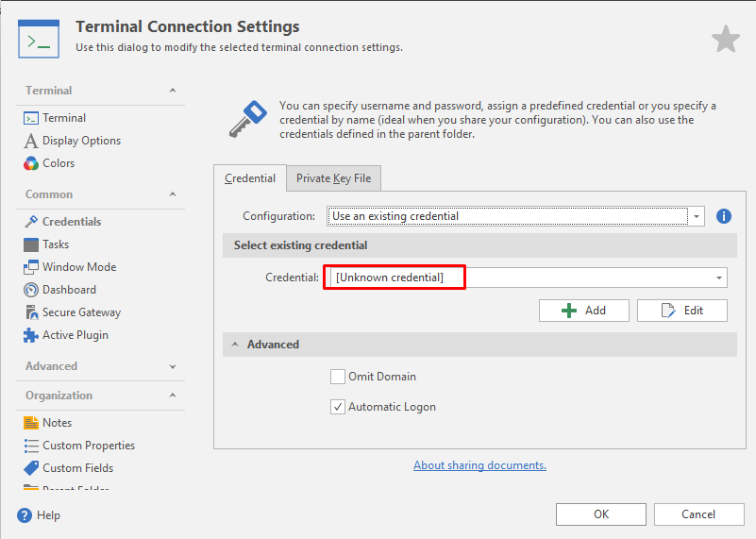Click the Window Mode icon
The height and width of the screenshot is (539, 756).
[32, 267]
